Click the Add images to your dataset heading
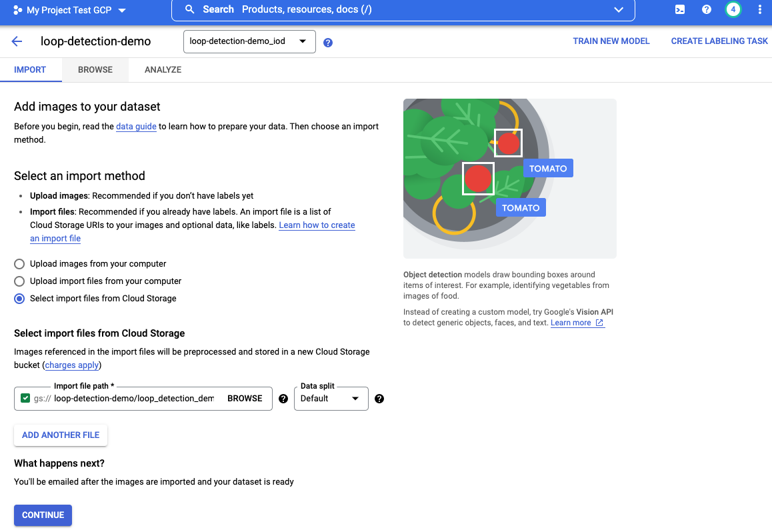Image resolution: width=772 pixels, height=532 pixels. coord(87,107)
